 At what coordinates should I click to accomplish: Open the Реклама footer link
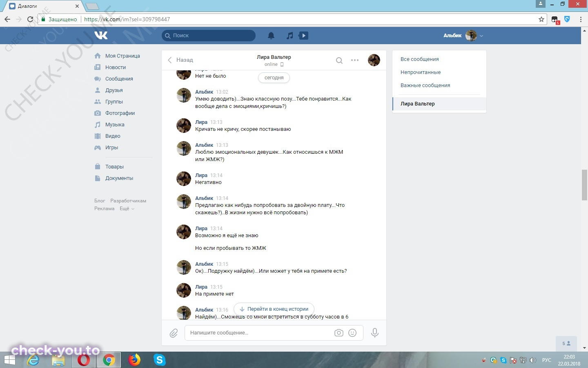coord(105,209)
